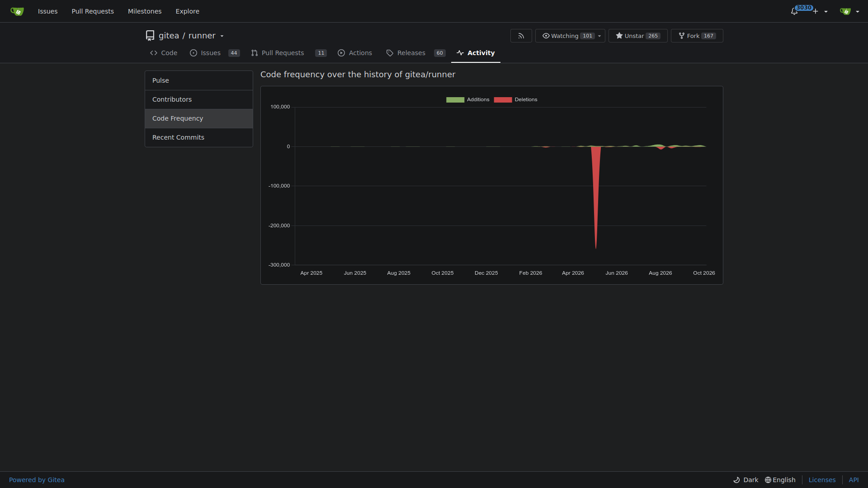Click the 3030 notification count badge
The height and width of the screenshot is (488, 868).
tap(804, 8)
